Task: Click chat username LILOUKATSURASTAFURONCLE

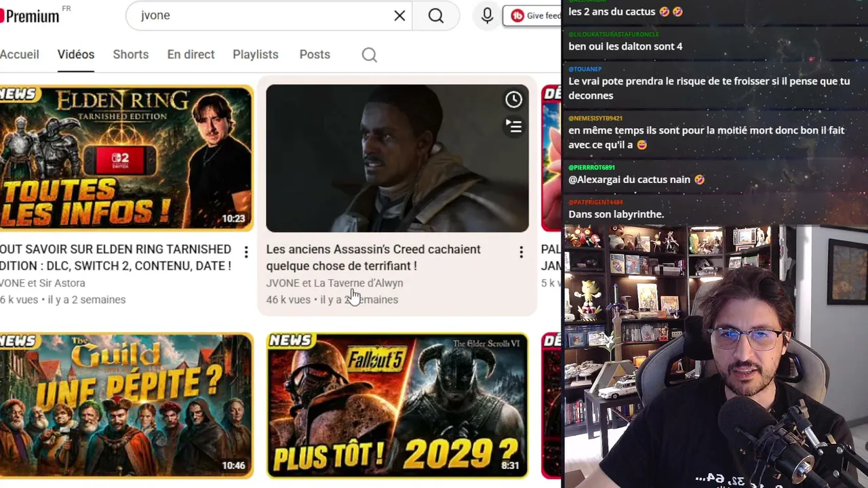Action: point(614,34)
